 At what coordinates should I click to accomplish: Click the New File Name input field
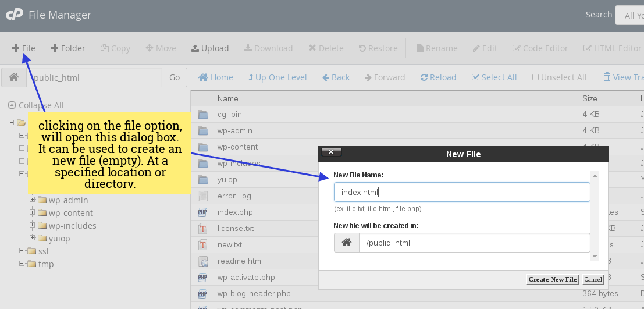tap(462, 192)
